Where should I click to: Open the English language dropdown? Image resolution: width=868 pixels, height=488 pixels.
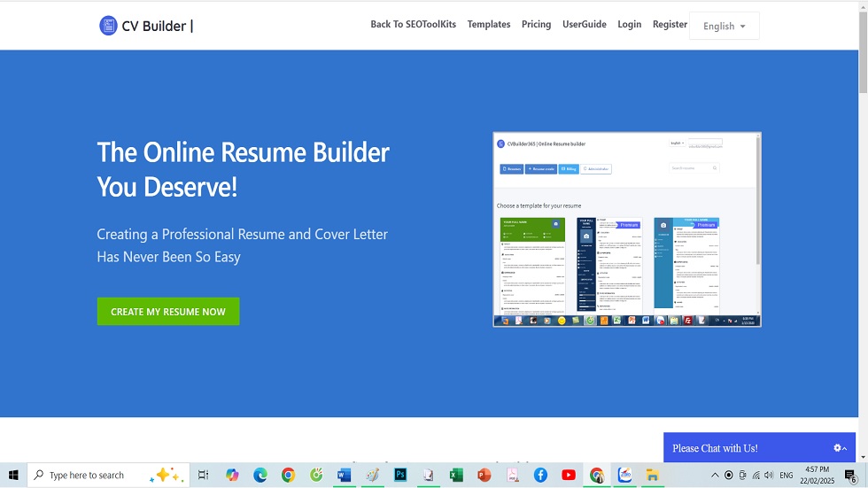[724, 26]
